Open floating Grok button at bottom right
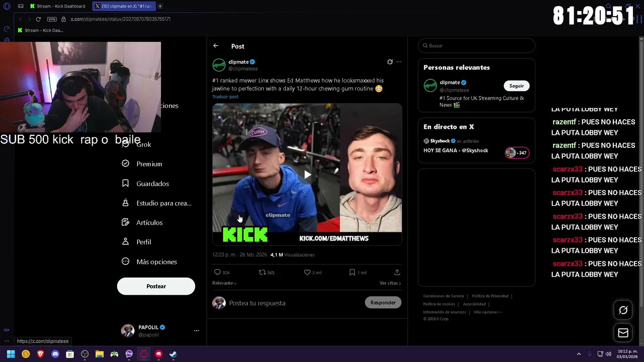The height and width of the screenshot is (362, 644). click(623, 310)
